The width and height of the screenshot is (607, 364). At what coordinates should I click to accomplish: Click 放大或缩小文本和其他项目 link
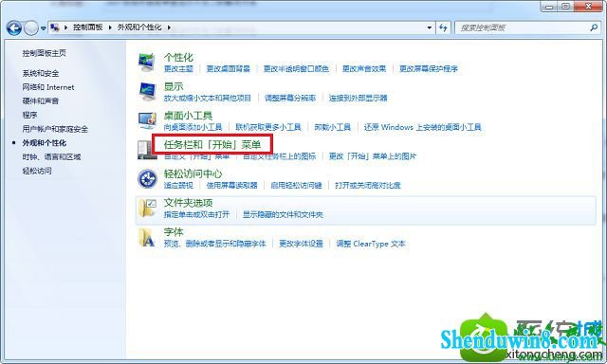point(208,98)
